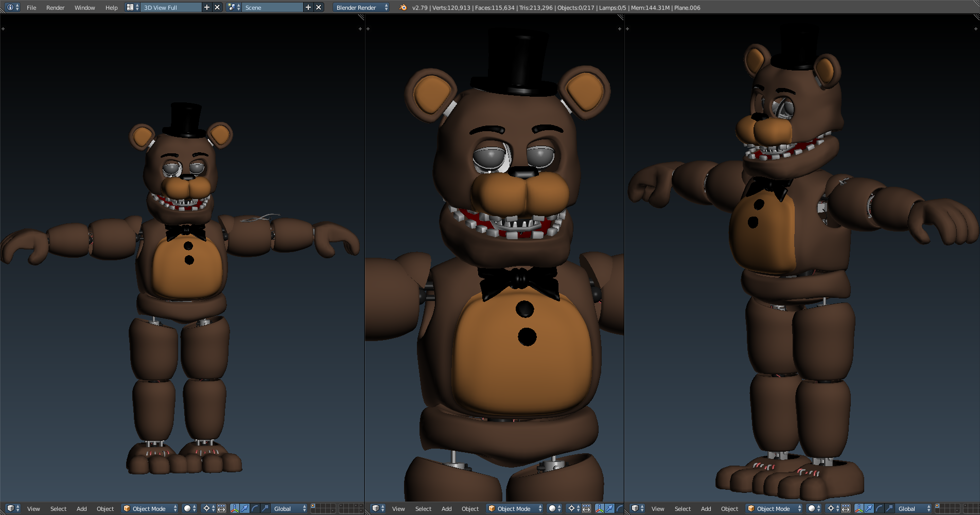This screenshot has height=515, width=980.
Task: Toggle scale manipulator in left viewport
Action: click(x=265, y=508)
